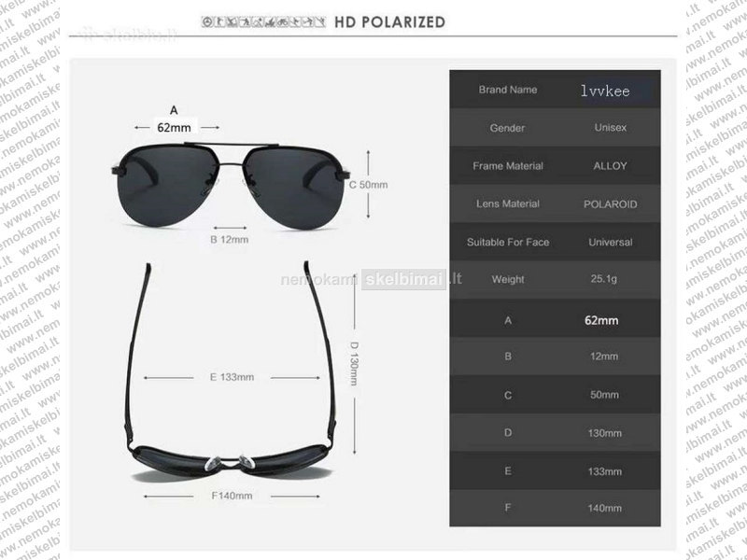Image resolution: width=747 pixels, height=560 pixels.
Task: Click the E 133mm width label
Action: tap(232, 377)
